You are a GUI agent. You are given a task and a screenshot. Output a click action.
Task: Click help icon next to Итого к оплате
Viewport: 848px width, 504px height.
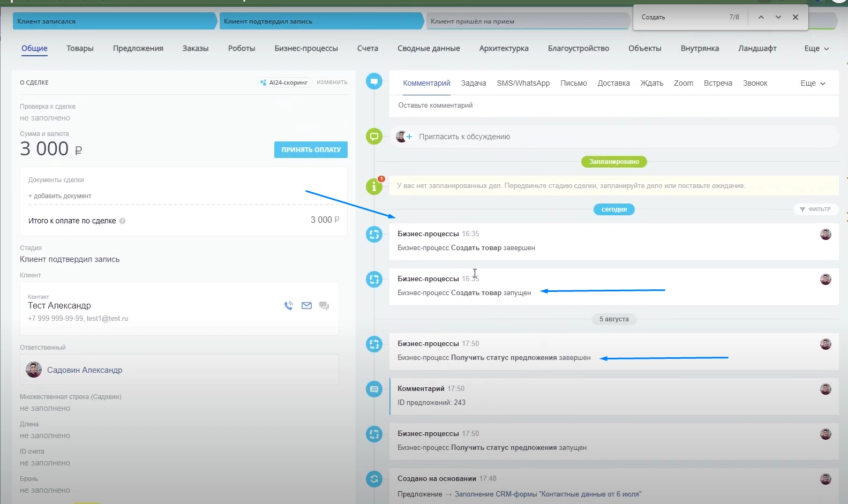click(122, 221)
